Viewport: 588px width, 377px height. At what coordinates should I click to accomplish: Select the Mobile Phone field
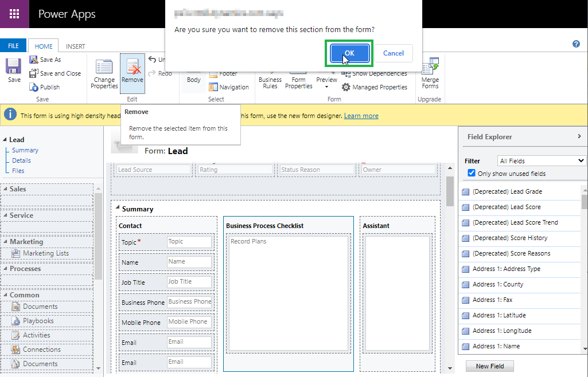click(x=166, y=323)
